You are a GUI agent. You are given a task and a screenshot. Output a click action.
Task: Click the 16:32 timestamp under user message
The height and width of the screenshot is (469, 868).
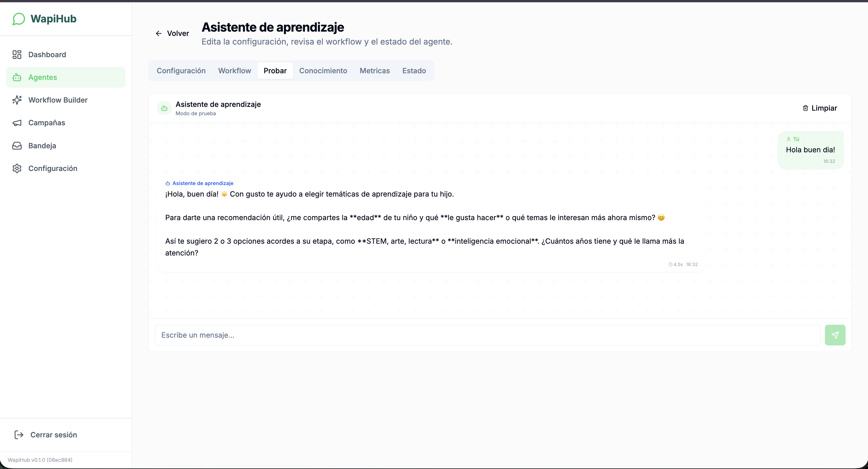[829, 162]
